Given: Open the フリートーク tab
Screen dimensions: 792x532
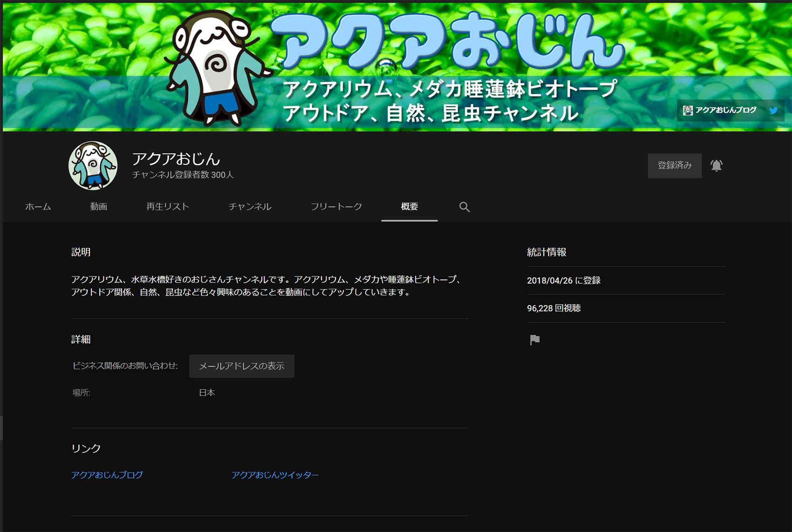Looking at the screenshot, I should (336, 206).
